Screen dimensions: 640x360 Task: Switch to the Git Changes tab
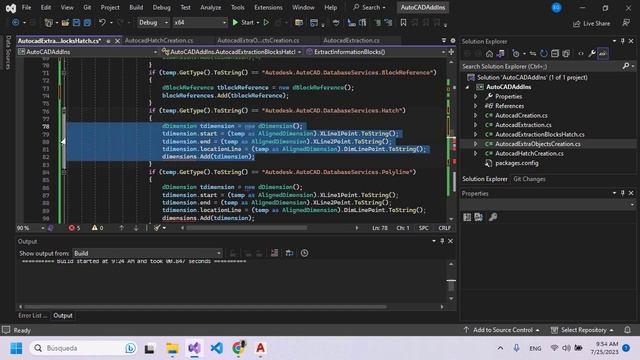[529, 179]
